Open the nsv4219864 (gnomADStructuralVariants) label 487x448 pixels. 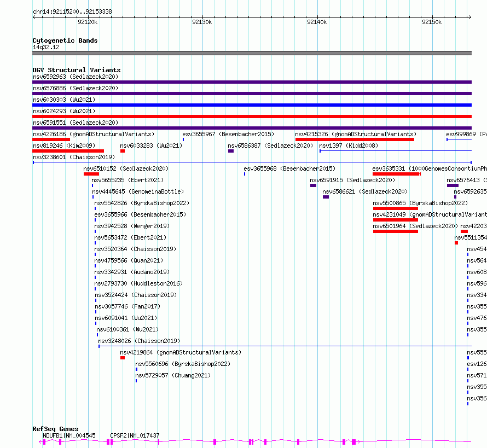pos(181,352)
